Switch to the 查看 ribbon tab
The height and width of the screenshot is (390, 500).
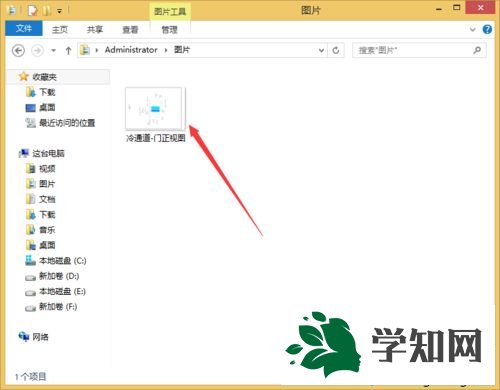coord(130,30)
